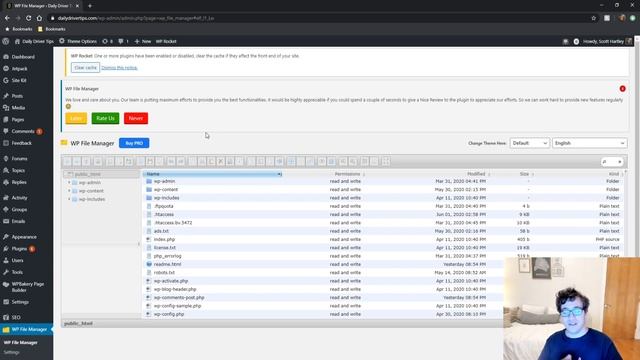Sort by Modified column header
Viewport: 640px width, 360px height.
(476, 174)
